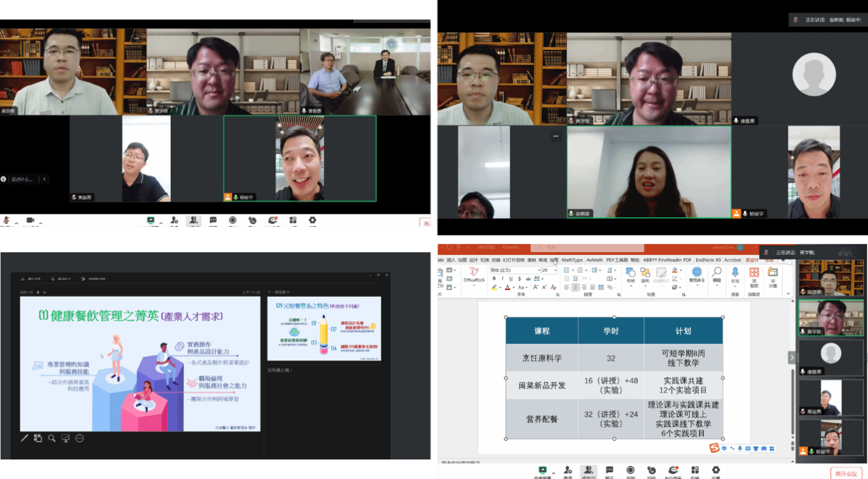Align text right in the paragraph group
The width and height of the screenshot is (868, 479).
(x=583, y=287)
